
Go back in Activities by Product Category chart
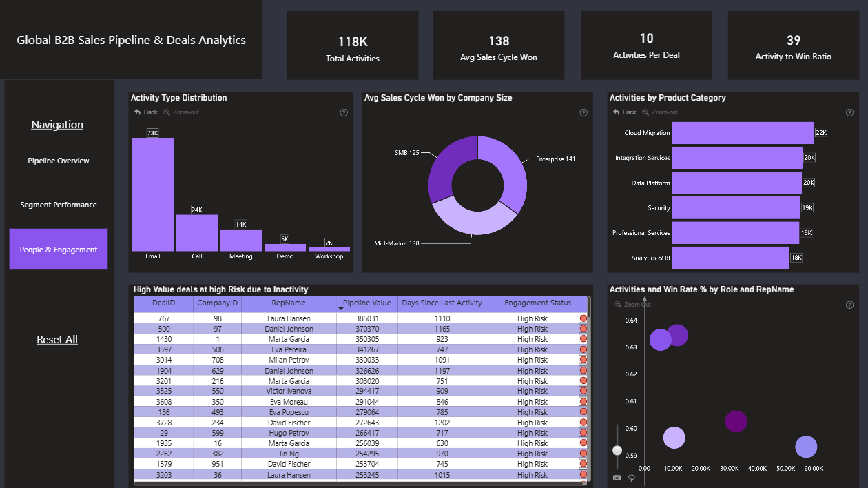click(625, 112)
